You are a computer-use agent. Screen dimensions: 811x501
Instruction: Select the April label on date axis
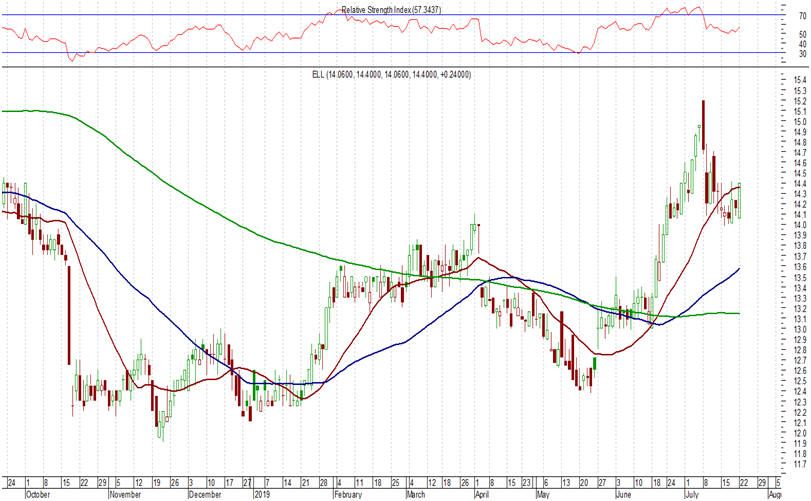click(x=482, y=493)
